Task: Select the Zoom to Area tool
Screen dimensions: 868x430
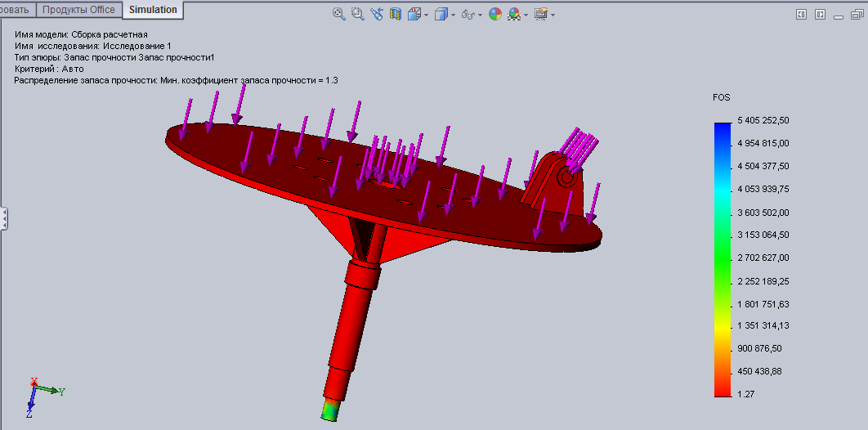Action: 358,14
